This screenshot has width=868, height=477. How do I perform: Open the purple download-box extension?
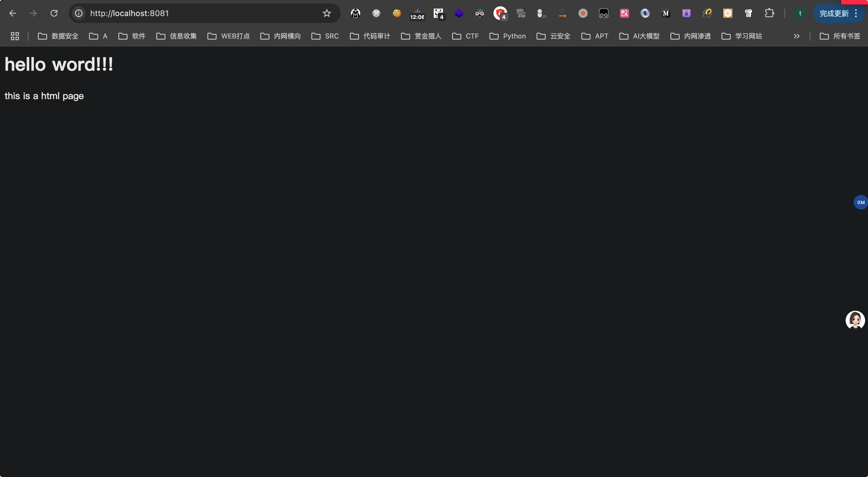pyautogui.click(x=686, y=13)
